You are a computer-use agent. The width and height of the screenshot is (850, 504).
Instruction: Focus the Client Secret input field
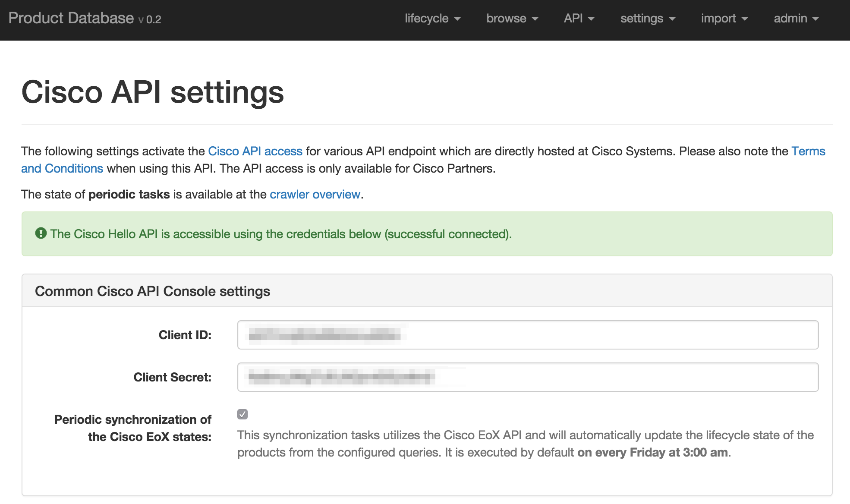click(x=528, y=377)
